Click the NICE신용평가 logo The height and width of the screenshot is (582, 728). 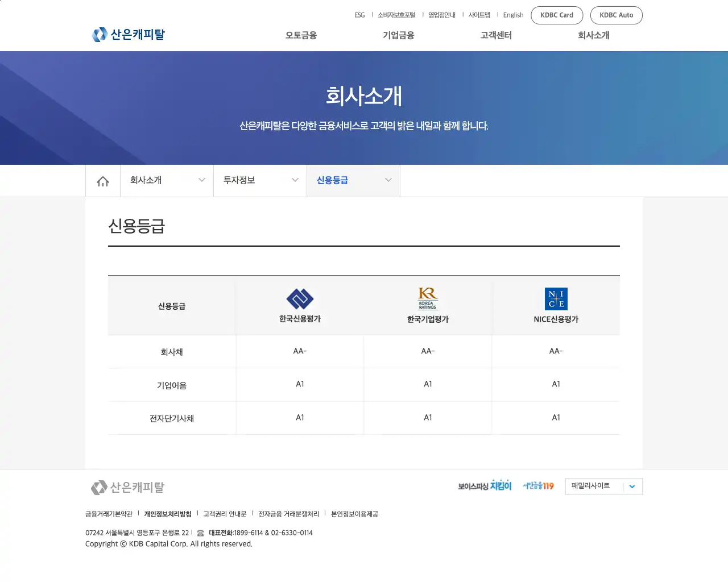(556, 299)
